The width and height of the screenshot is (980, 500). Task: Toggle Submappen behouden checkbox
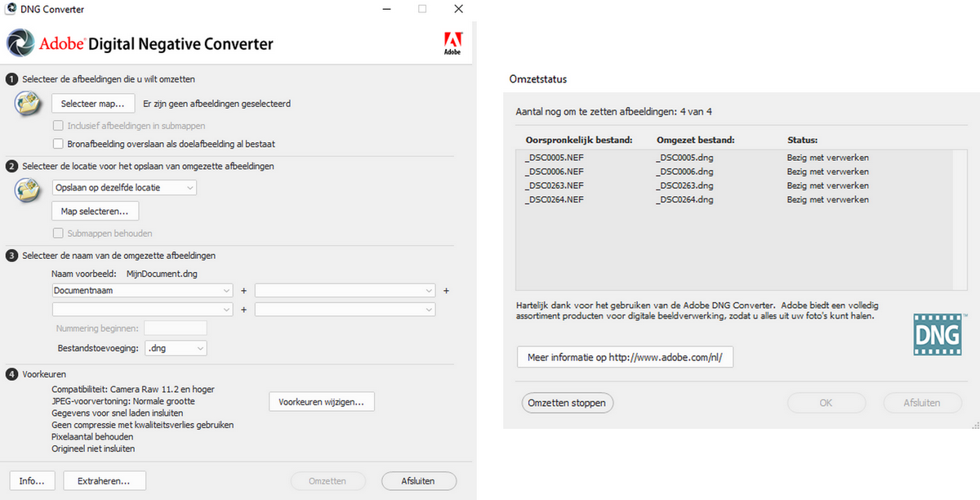(x=58, y=233)
